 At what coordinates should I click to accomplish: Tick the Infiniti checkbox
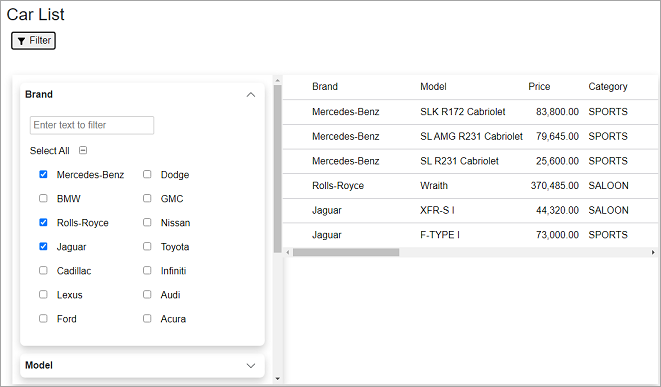147,270
